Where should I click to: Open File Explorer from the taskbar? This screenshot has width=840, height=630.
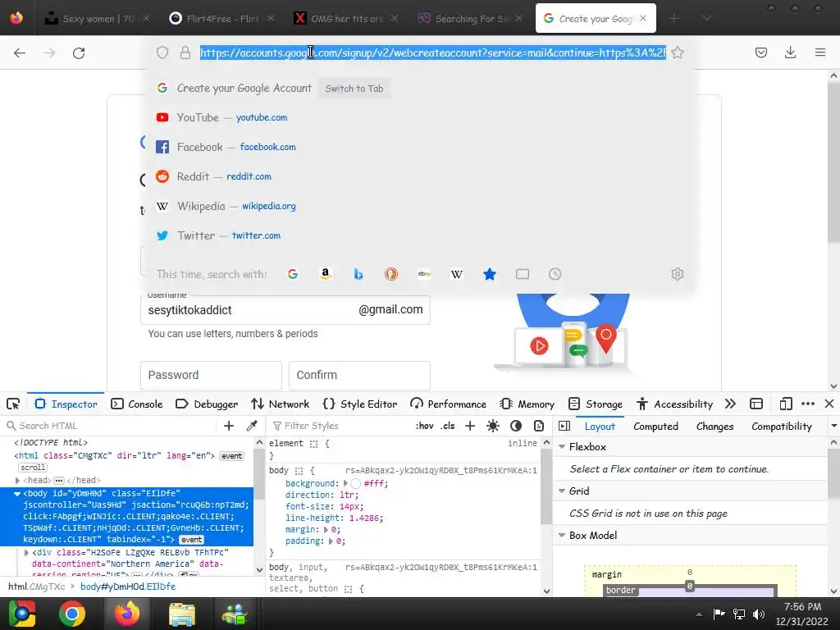[182, 614]
